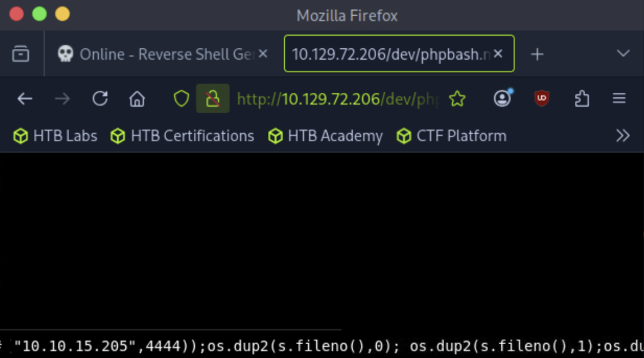Viewport: 644px width, 358px height.
Task: Open uBlock Origin extension popup
Action: [541, 99]
